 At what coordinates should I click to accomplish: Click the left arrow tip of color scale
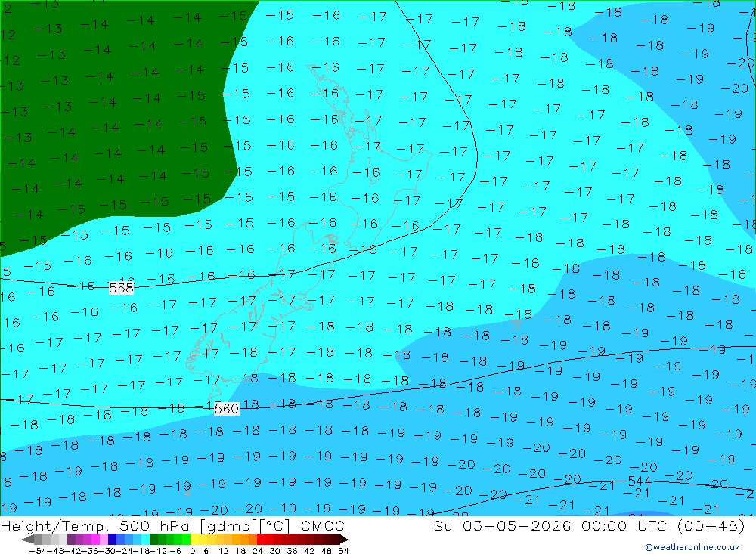(x=22, y=540)
